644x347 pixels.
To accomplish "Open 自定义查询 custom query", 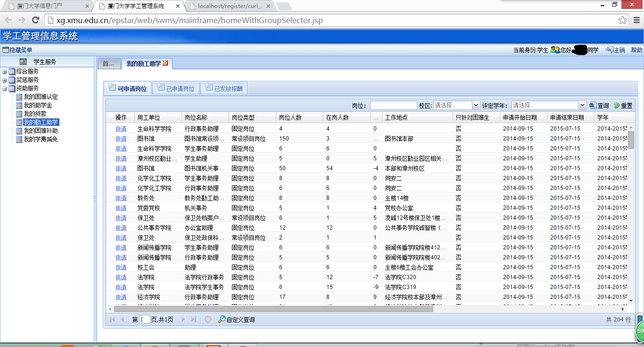I will 236,320.
